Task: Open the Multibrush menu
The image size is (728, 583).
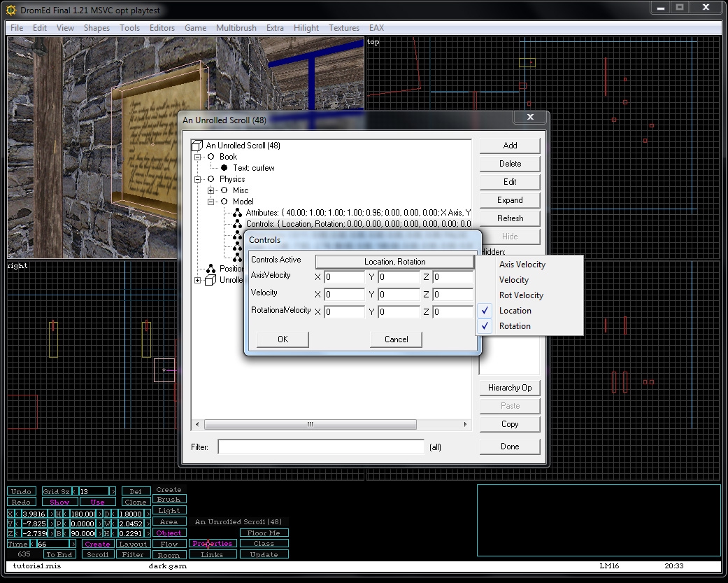Action: pos(235,28)
